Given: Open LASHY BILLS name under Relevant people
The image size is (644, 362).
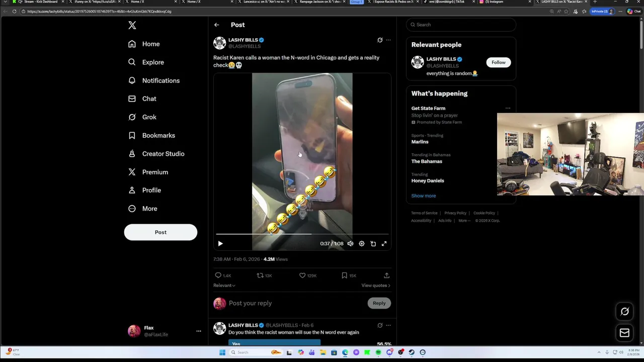Looking at the screenshot, I should (441, 59).
